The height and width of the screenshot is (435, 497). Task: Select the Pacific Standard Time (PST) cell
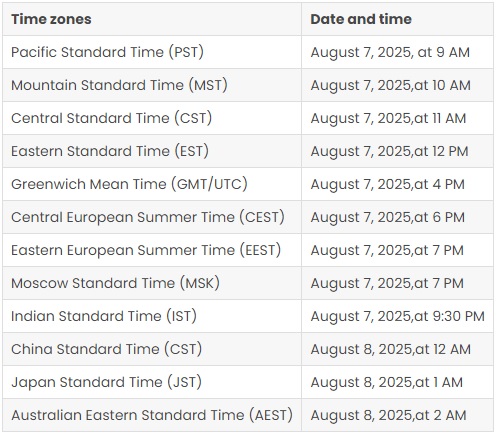coord(152,52)
